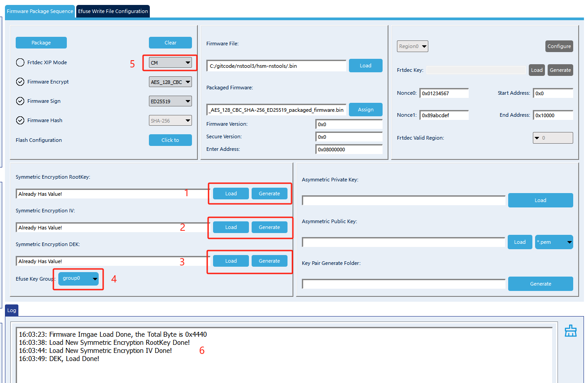Generate a Symmetric Encryption RootKey

pos(269,194)
